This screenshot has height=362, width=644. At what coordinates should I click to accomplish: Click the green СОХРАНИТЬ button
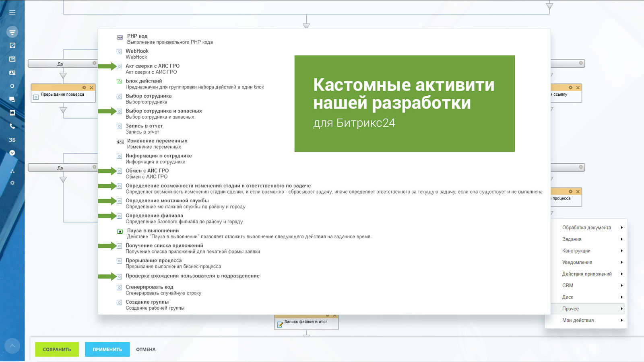tap(57, 350)
